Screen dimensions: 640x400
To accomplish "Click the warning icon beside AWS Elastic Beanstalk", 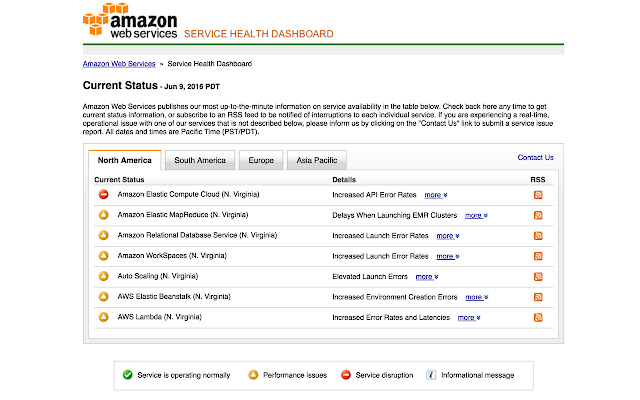I will (x=104, y=296).
